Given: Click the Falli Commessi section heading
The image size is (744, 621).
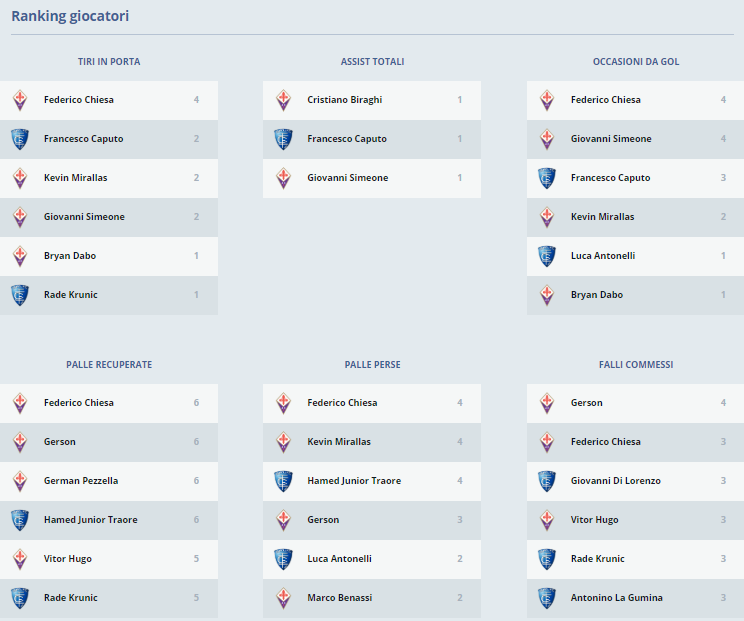Looking at the screenshot, I should 636,365.
